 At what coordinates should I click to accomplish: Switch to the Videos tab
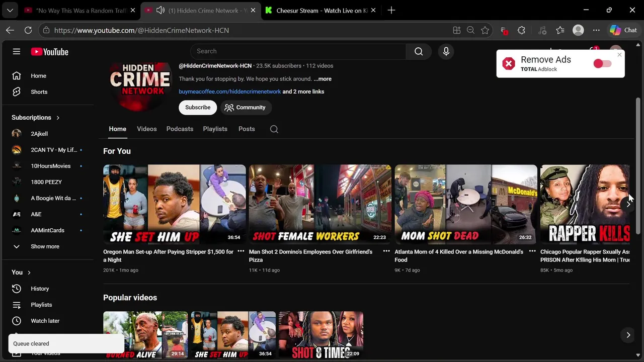pyautogui.click(x=147, y=129)
